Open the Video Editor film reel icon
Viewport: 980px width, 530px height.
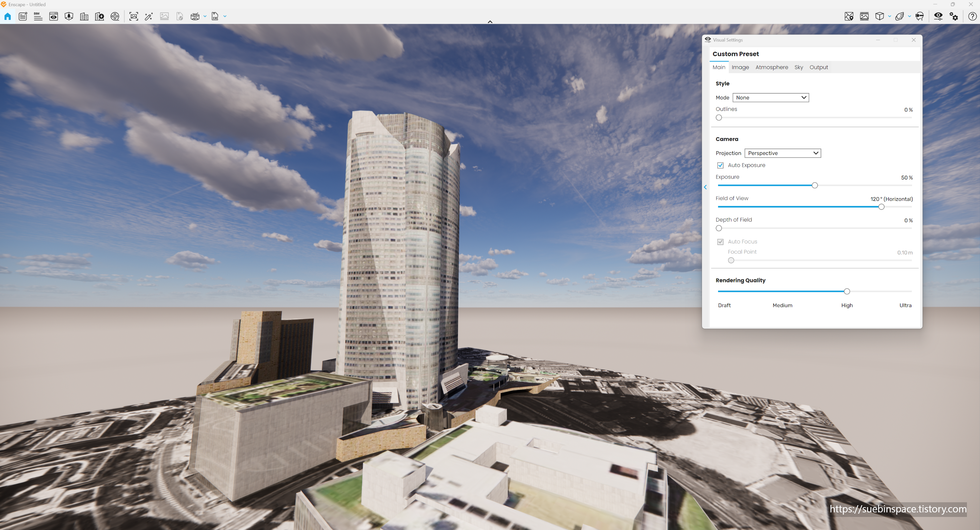click(x=115, y=16)
